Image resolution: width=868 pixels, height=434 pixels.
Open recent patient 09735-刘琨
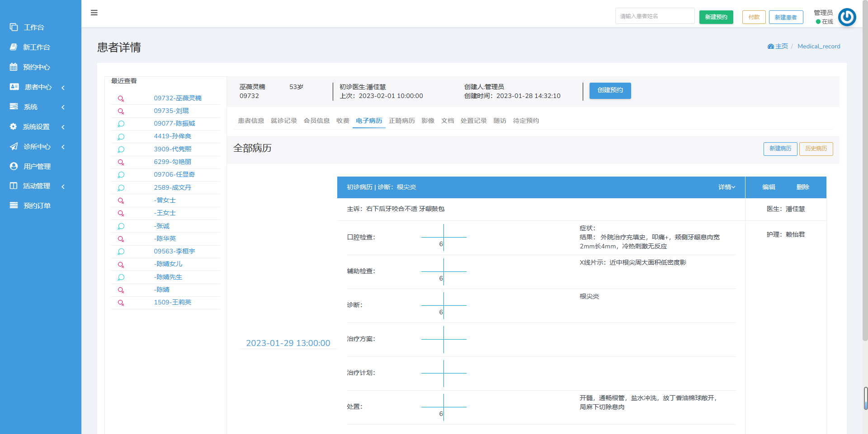(x=171, y=111)
